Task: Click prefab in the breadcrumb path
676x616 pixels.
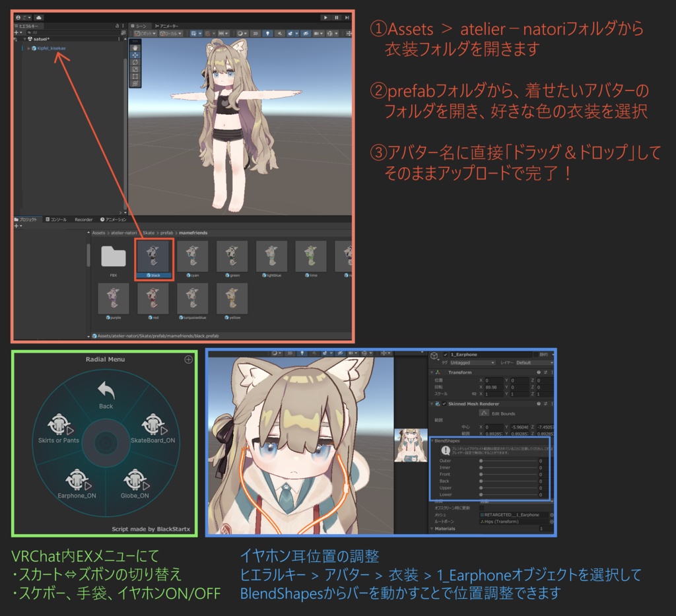Action: [x=167, y=233]
